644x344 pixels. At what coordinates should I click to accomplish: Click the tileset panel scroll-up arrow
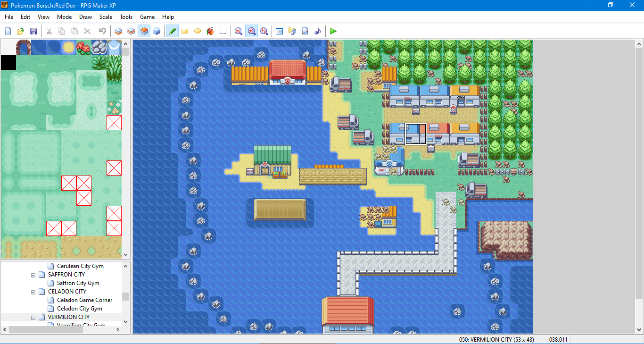(126, 43)
